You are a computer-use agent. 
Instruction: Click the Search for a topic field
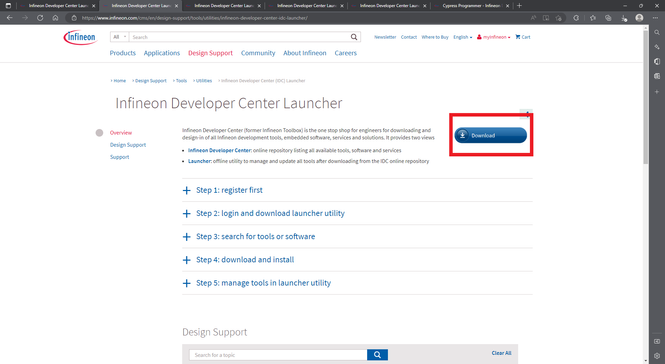pos(278,355)
